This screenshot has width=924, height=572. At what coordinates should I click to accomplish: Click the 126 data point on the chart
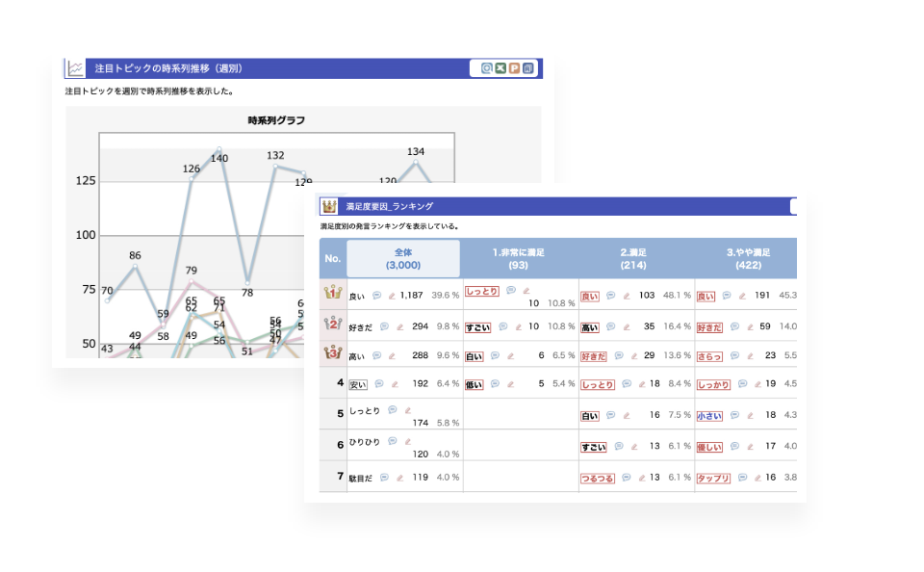pyautogui.click(x=191, y=178)
